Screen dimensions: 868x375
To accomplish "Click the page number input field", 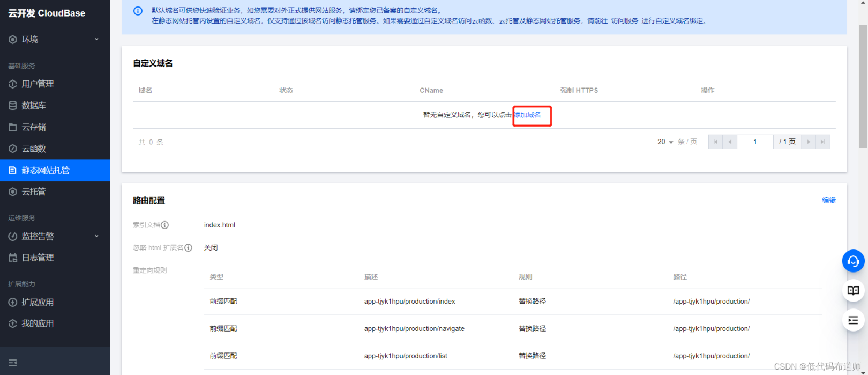I will pyautogui.click(x=755, y=142).
